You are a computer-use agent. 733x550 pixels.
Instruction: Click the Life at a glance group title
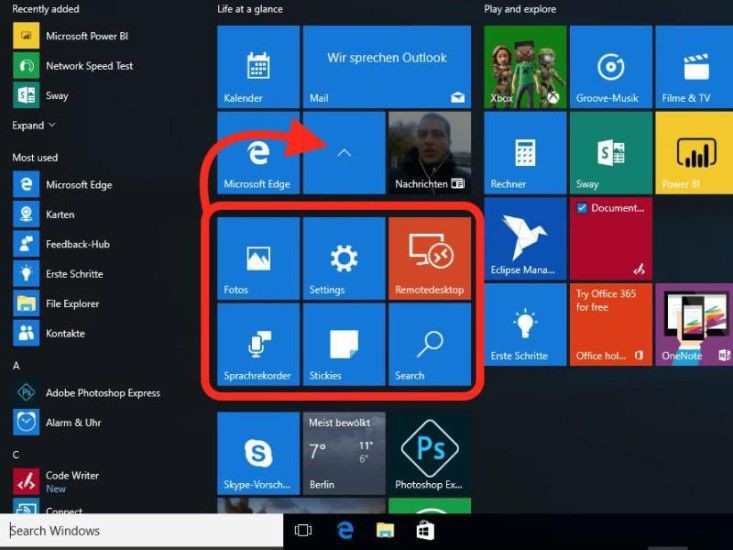pos(250,9)
